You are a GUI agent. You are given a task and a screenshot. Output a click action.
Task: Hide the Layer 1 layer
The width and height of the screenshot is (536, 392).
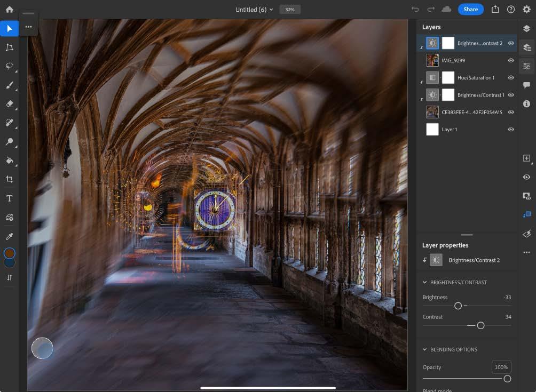pyautogui.click(x=511, y=130)
